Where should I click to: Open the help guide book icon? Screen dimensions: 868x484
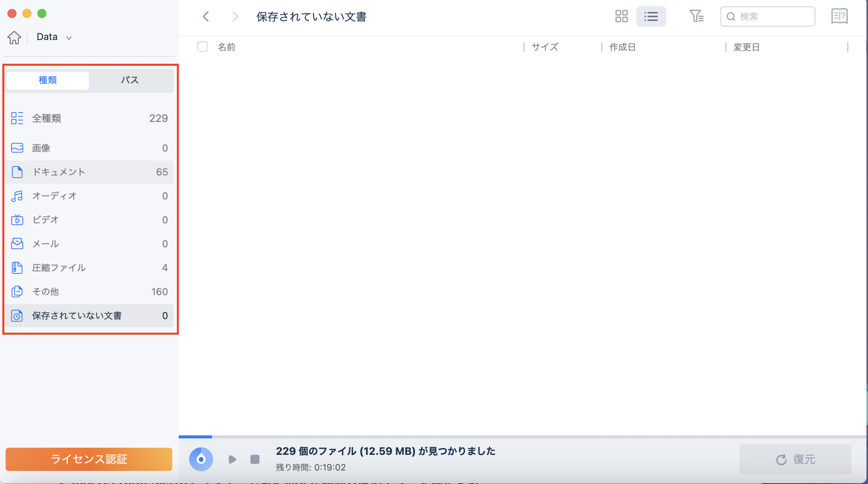click(839, 16)
